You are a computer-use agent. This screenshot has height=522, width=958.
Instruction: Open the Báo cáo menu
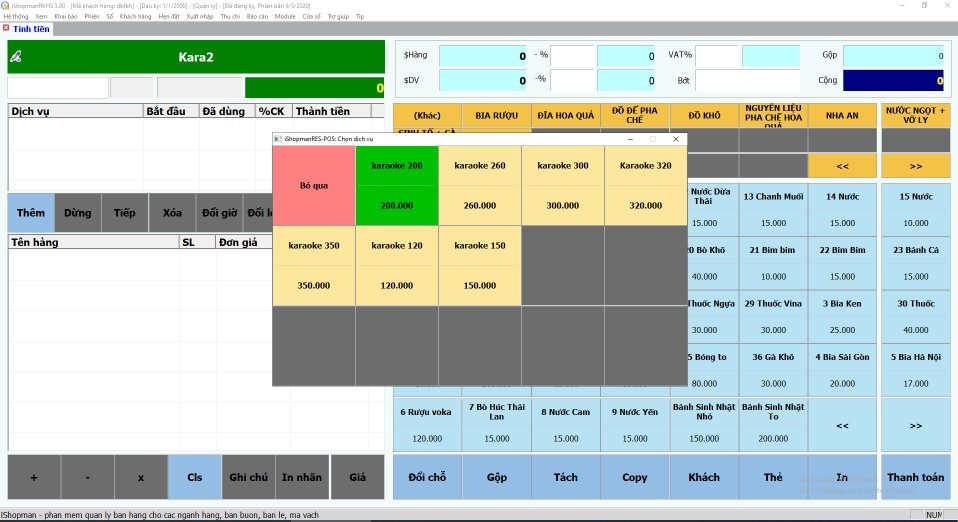(257, 17)
